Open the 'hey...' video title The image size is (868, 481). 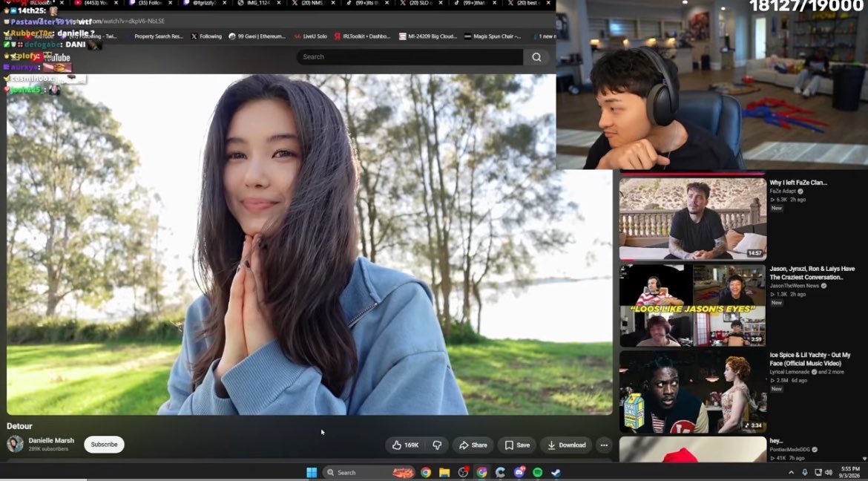(776, 441)
